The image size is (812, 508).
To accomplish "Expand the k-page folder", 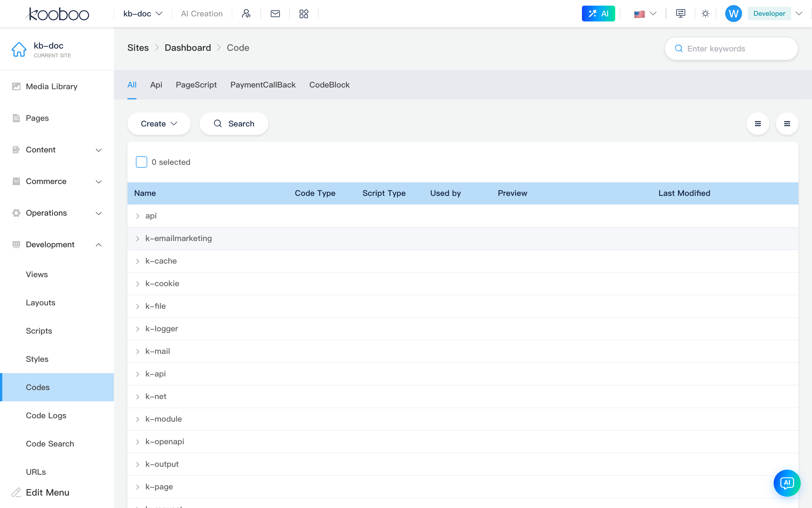I will (x=138, y=487).
